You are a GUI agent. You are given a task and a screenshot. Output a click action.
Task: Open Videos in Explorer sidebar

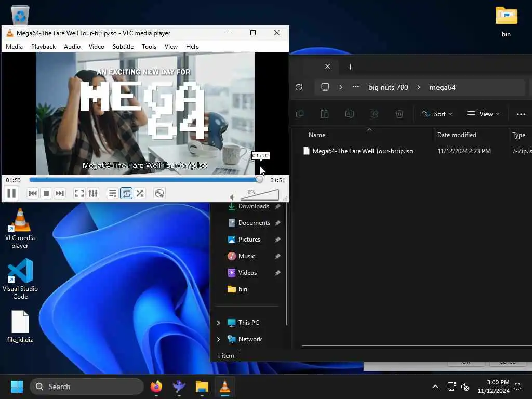[x=247, y=273]
